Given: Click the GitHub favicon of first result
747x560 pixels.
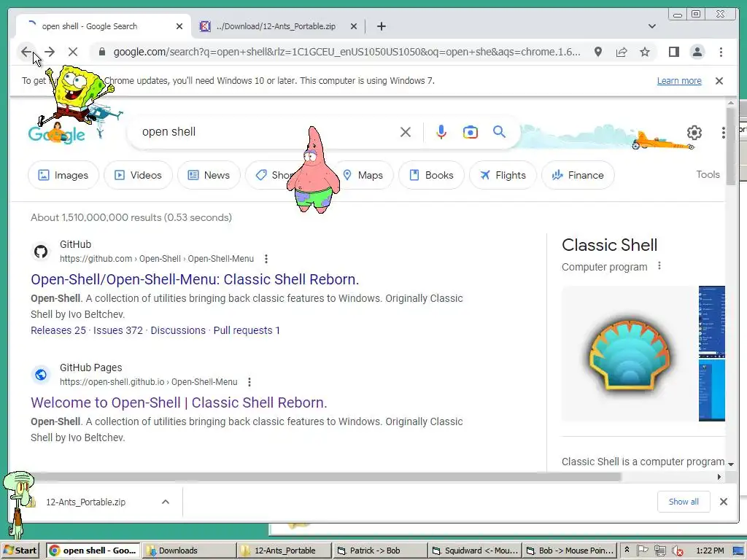Looking at the screenshot, I should click(x=41, y=252).
